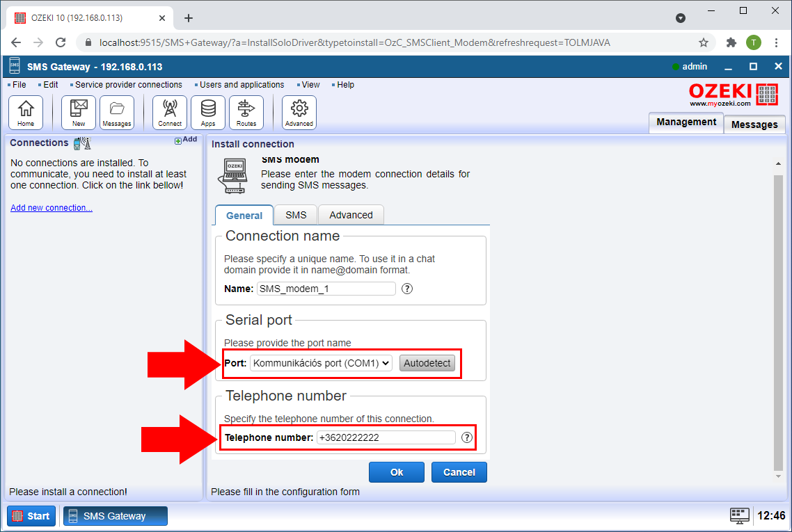The height and width of the screenshot is (532, 792).
Task: Click the help icon next to Name field
Action: point(406,289)
